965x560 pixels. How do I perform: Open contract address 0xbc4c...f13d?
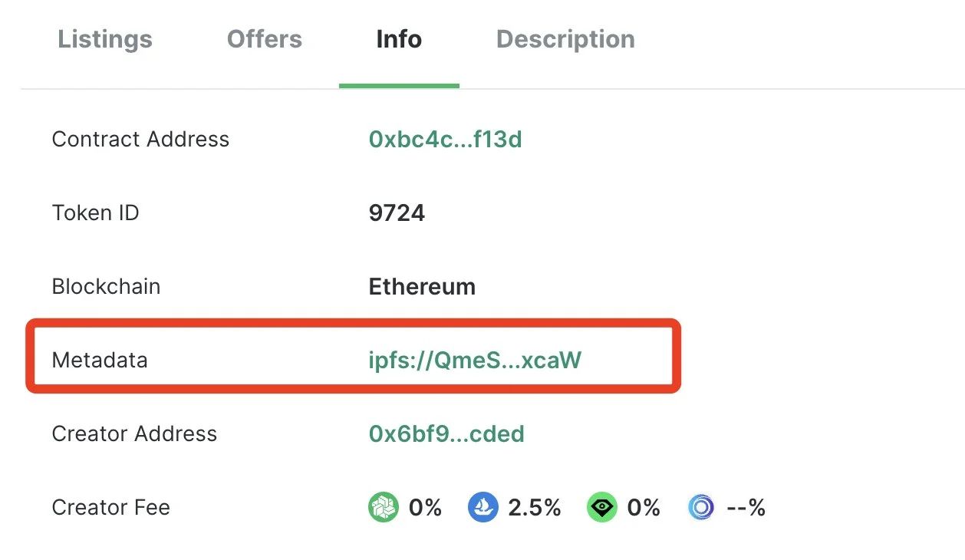click(x=446, y=140)
